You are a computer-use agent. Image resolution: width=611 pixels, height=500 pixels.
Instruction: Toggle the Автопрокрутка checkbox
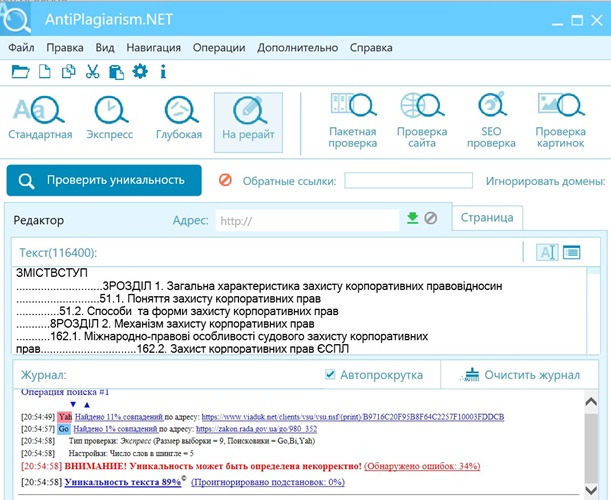click(330, 375)
